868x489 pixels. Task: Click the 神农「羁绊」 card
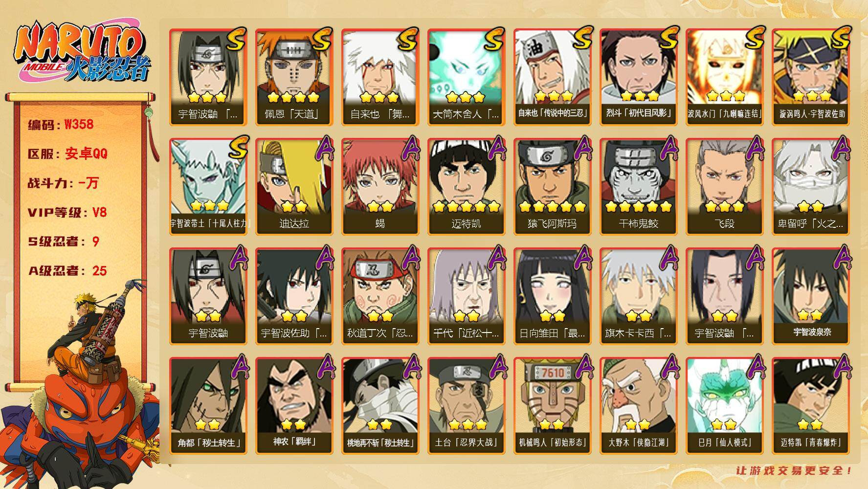(x=294, y=405)
